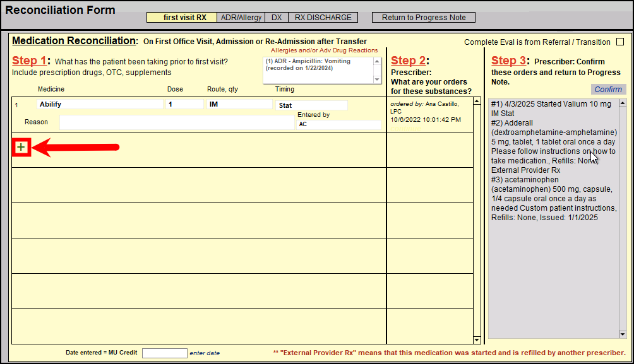Switch to the ADR/Allergy tab
This screenshot has height=364, width=634.
coord(241,18)
